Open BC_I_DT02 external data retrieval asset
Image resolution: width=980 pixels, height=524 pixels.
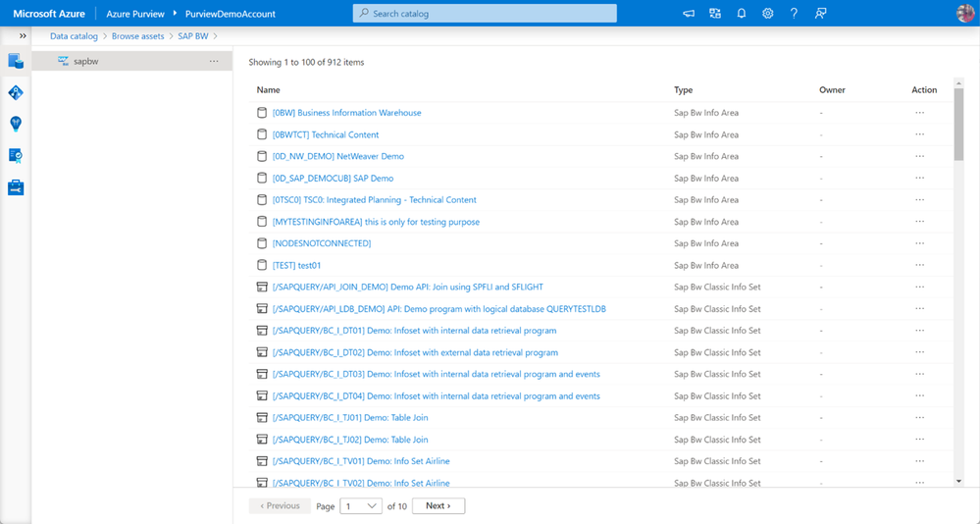tap(416, 352)
